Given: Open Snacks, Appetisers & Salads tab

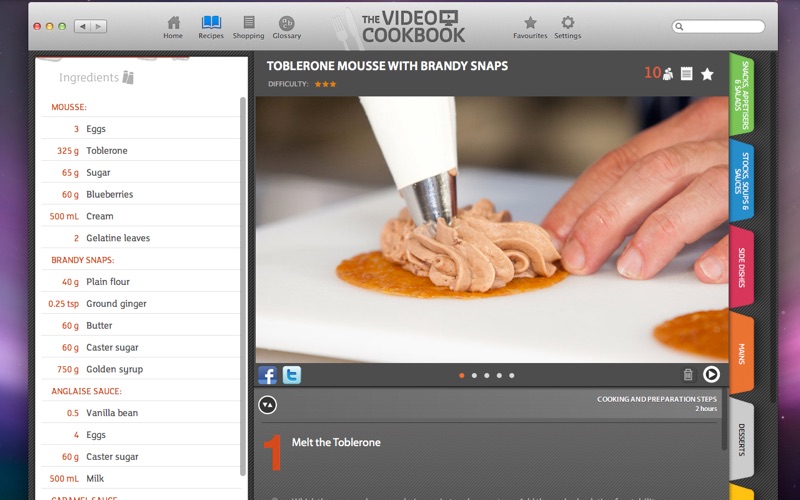Looking at the screenshot, I should [x=742, y=94].
